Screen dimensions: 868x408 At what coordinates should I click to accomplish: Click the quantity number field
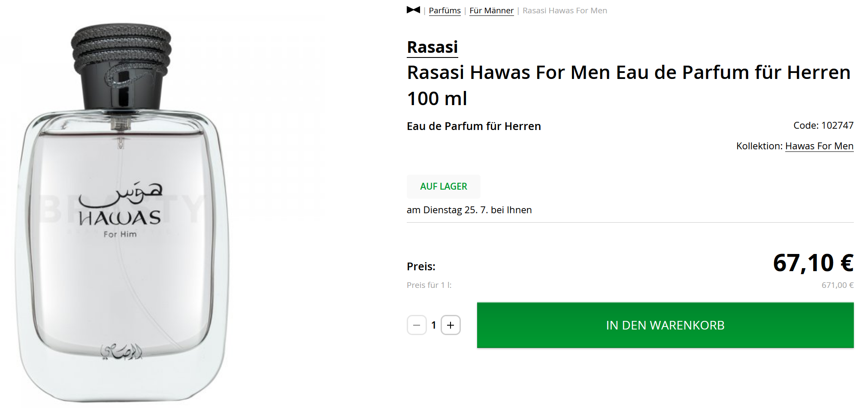click(x=434, y=325)
